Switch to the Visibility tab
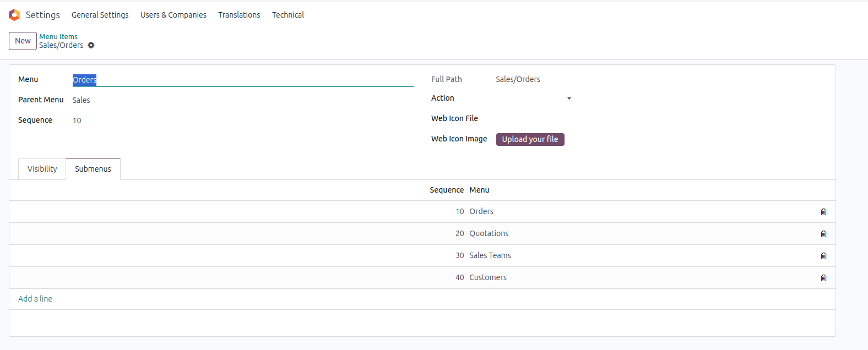 (x=42, y=169)
